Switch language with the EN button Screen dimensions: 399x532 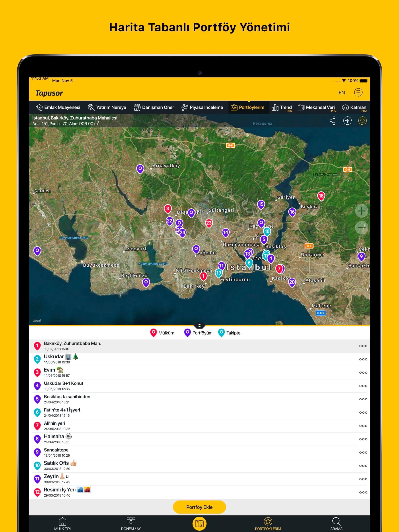click(342, 93)
